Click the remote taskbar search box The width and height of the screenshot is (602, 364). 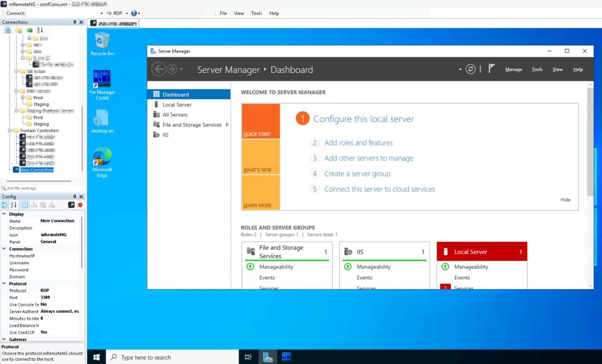pyautogui.click(x=171, y=357)
